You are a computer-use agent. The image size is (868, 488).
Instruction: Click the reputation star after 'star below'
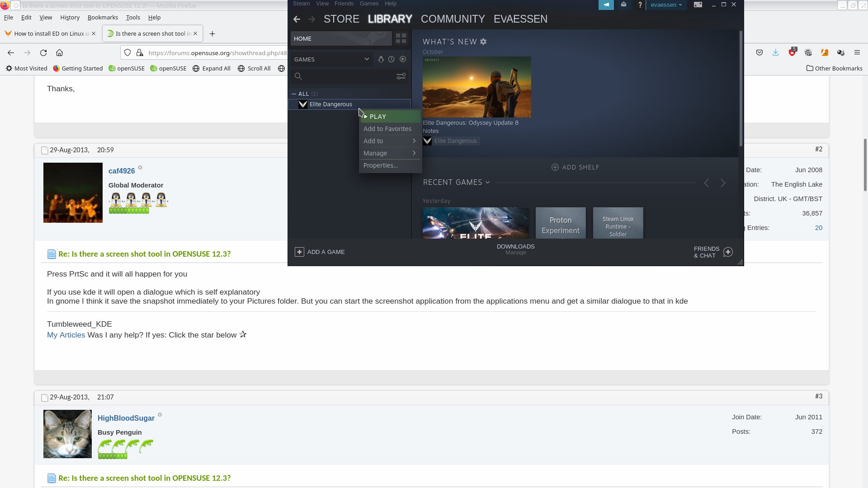[243, 334]
